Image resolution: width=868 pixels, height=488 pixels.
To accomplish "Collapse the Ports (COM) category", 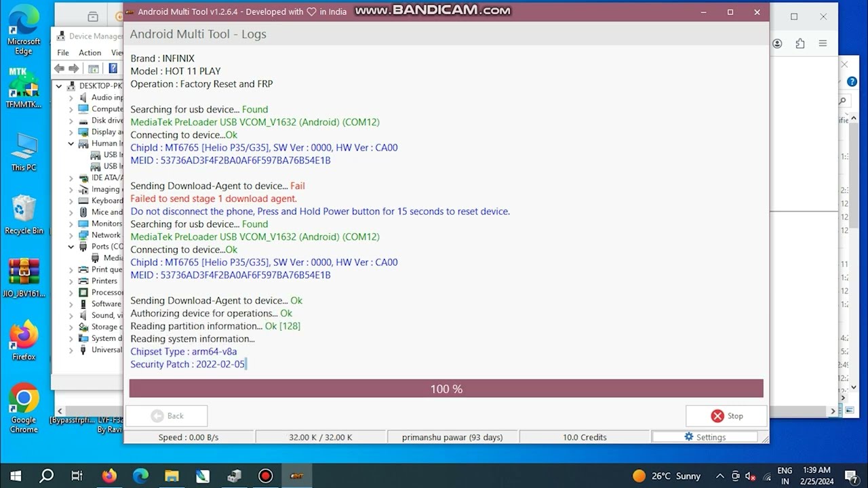I will [71, 247].
